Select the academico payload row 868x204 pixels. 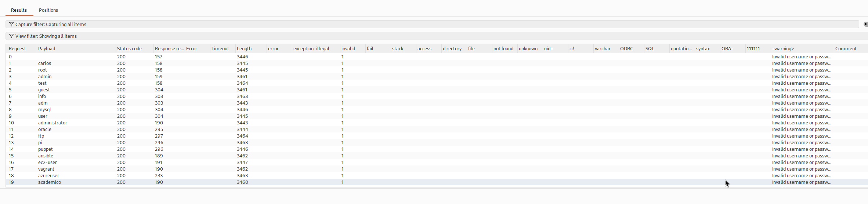tap(437, 182)
